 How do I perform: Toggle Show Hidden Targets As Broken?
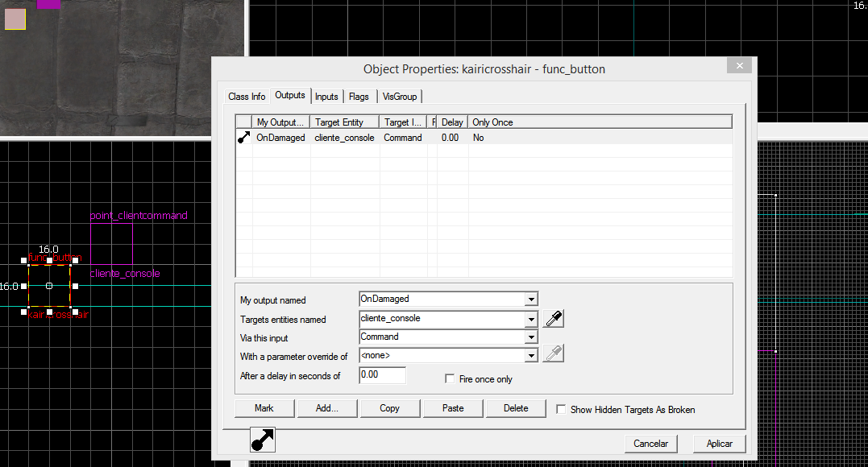pyautogui.click(x=561, y=409)
